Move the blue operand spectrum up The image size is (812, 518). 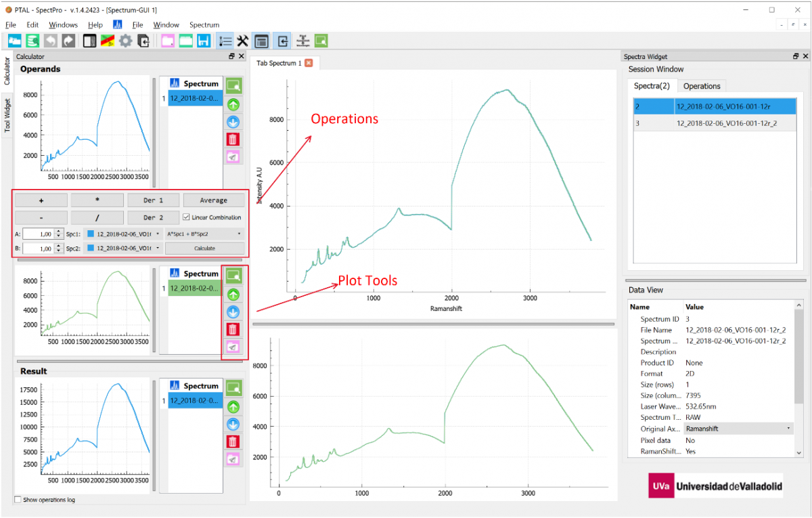[233, 104]
